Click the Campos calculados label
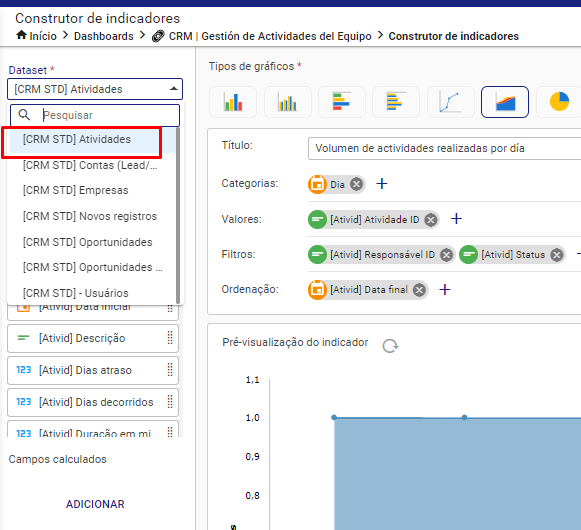 pos(57,460)
